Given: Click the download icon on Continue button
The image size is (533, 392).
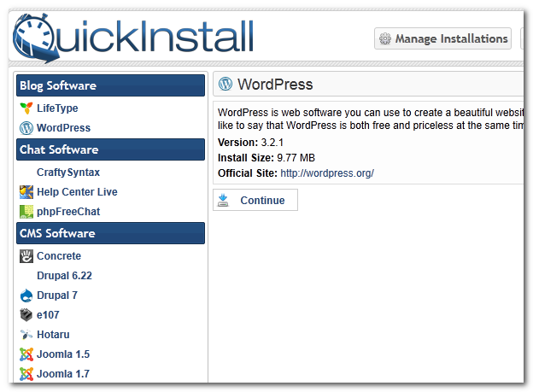Looking at the screenshot, I should pos(223,200).
